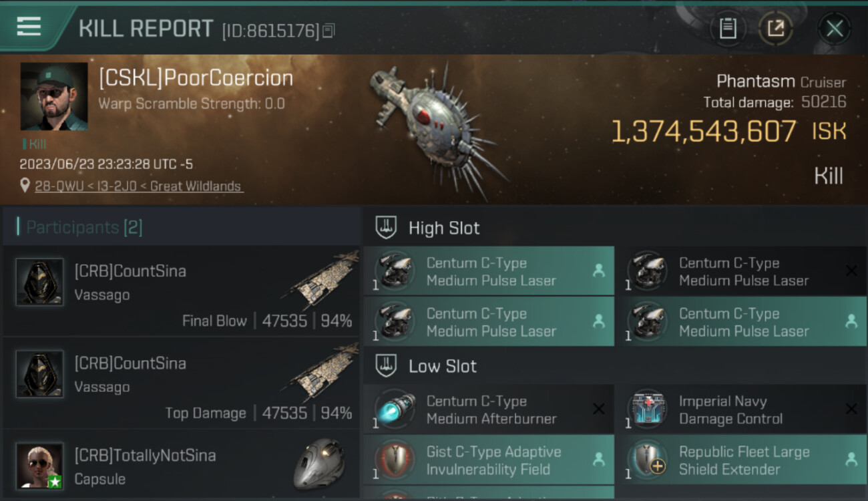Image resolution: width=868 pixels, height=501 pixels.
Task: Open CountSina's Final Blow portrait
Action: point(39,282)
